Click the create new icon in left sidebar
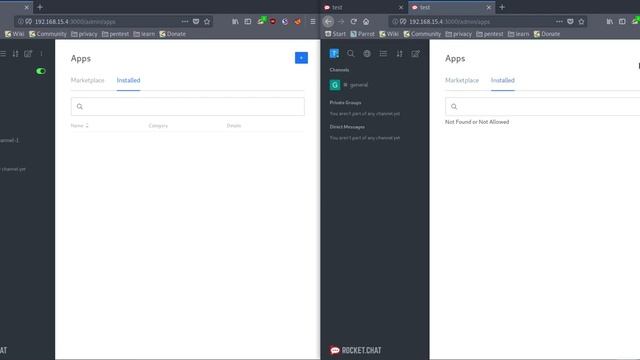The width and height of the screenshot is (640, 360). coord(28,53)
